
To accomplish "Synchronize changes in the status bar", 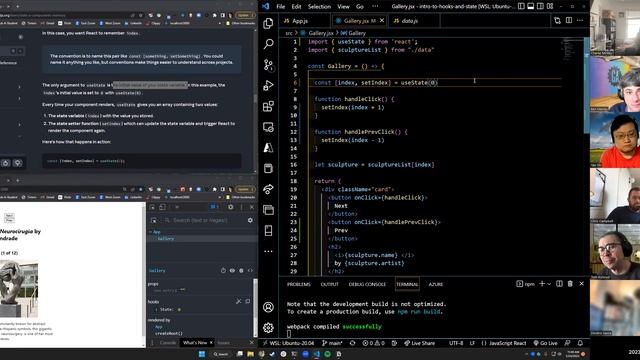I will click(x=353, y=343).
